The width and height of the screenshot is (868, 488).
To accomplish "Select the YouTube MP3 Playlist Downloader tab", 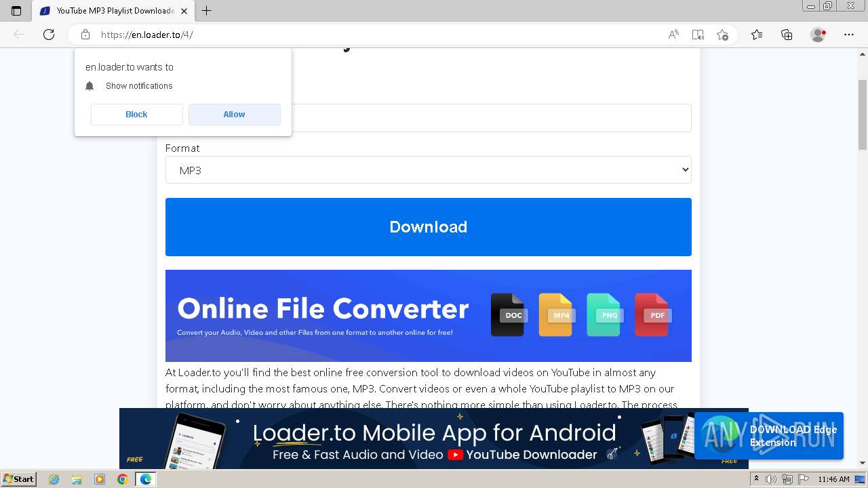I will [x=114, y=11].
